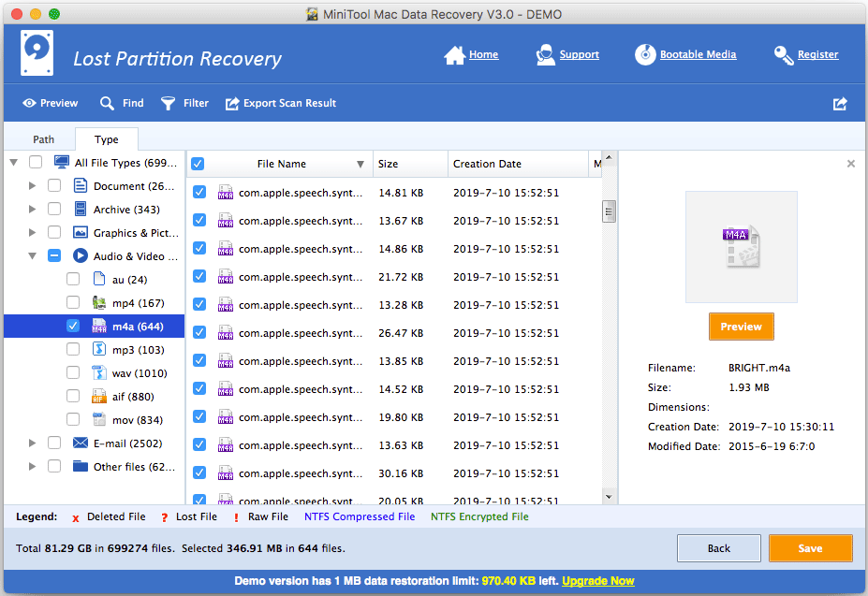This screenshot has height=596, width=868.
Task: Click the wav file type icon
Action: (99, 372)
